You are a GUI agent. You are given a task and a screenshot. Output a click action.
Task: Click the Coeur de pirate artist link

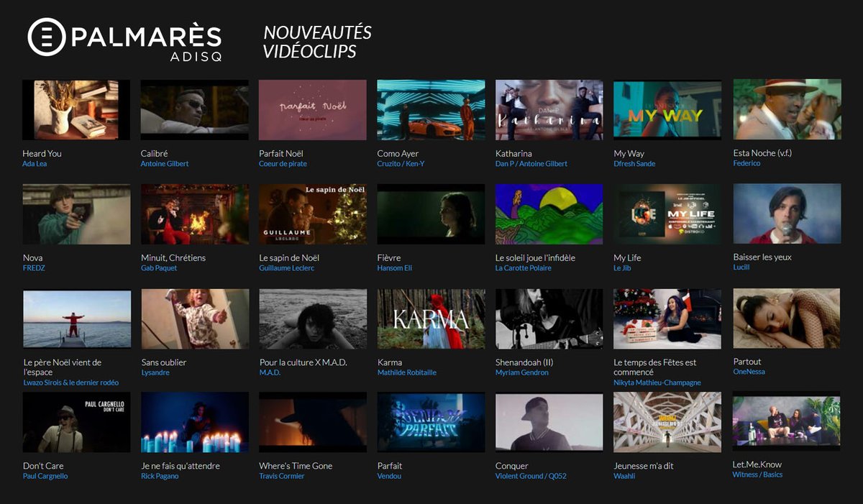tap(283, 164)
